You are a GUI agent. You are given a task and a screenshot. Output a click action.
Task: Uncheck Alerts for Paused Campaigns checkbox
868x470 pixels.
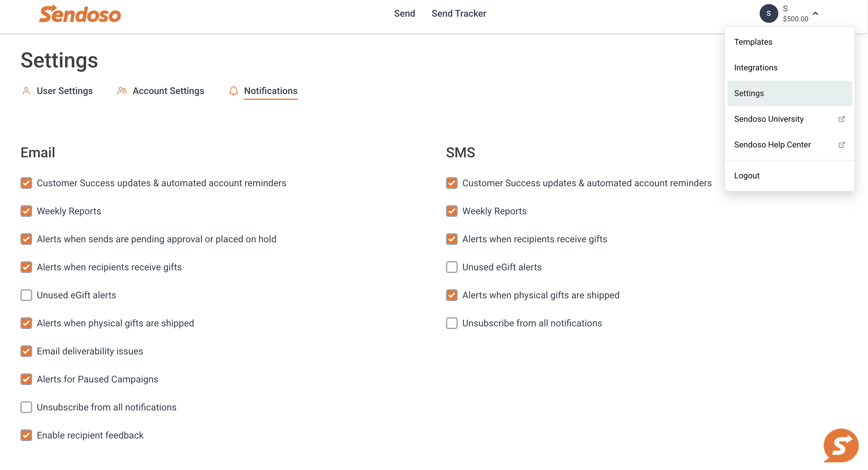click(x=26, y=380)
